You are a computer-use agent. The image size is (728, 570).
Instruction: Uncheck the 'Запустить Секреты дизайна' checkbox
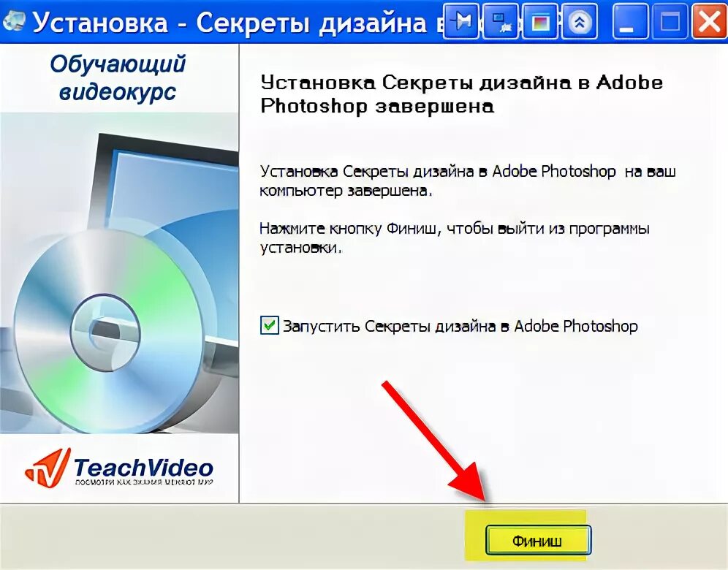269,325
